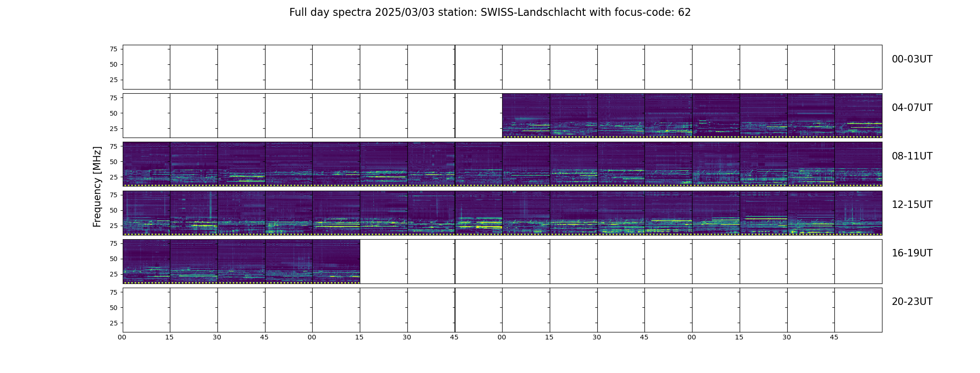Screen dimensions: 980x373
Task: Click the plot title with station SWISS-Landschlacht
Action: click(490, 13)
